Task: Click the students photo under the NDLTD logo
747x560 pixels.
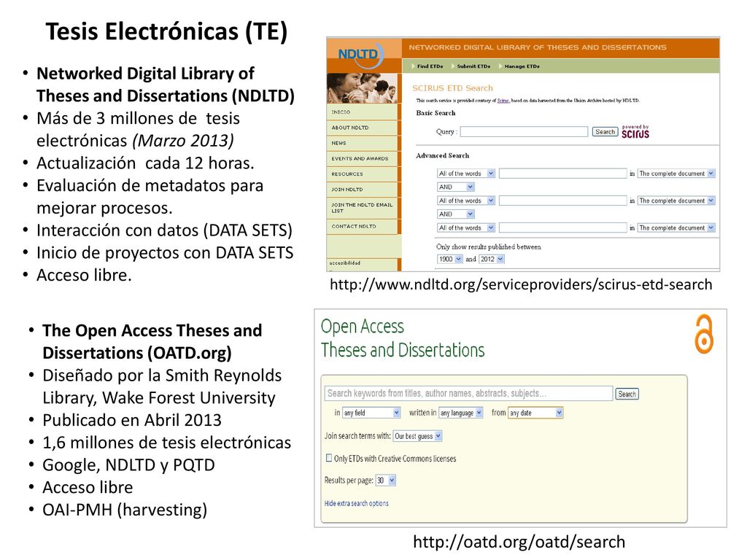Action: click(x=362, y=88)
